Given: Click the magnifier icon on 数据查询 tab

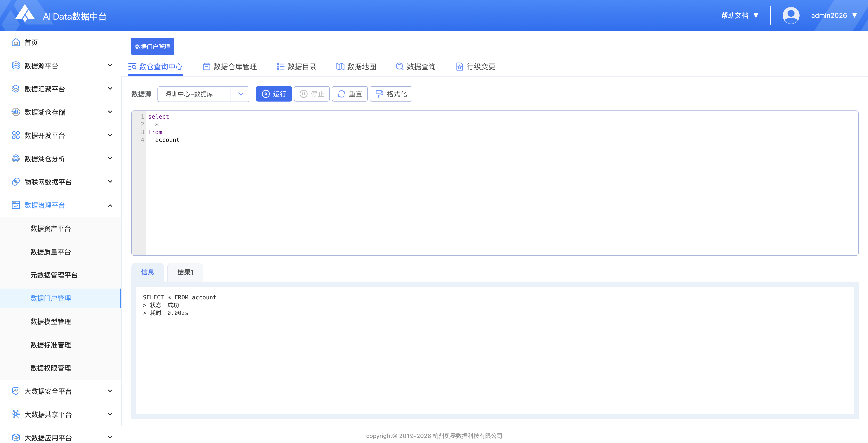Looking at the screenshot, I should [x=400, y=67].
